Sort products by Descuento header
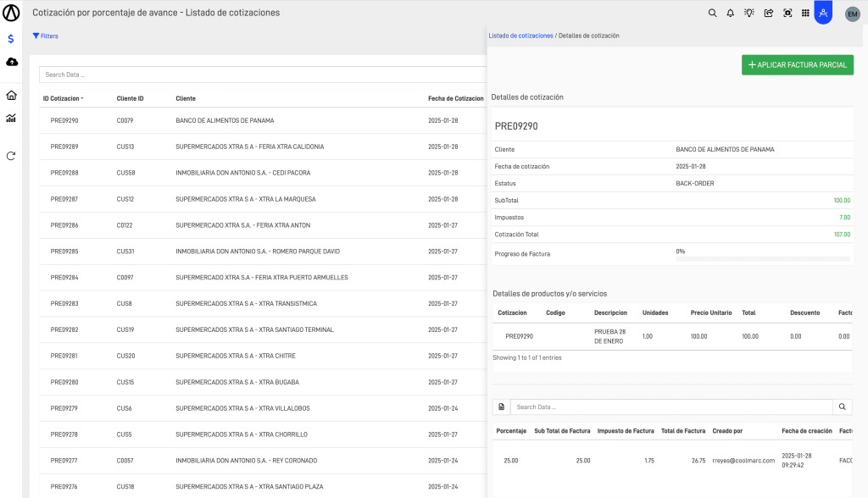 point(805,313)
